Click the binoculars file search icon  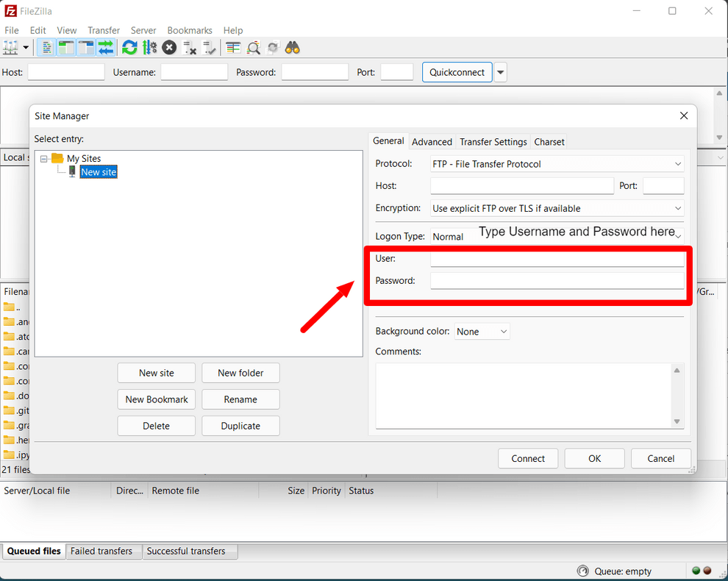tap(293, 47)
